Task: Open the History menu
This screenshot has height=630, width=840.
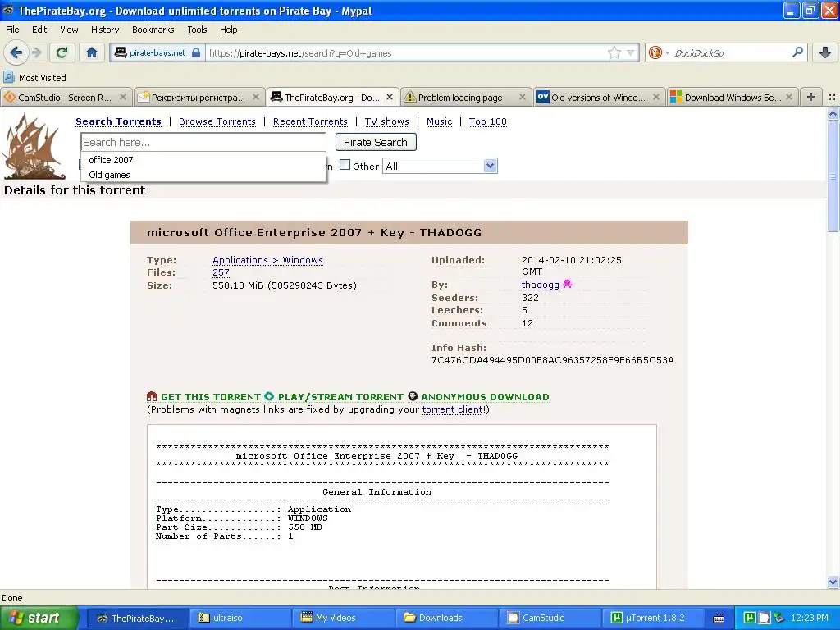Action: (x=104, y=30)
